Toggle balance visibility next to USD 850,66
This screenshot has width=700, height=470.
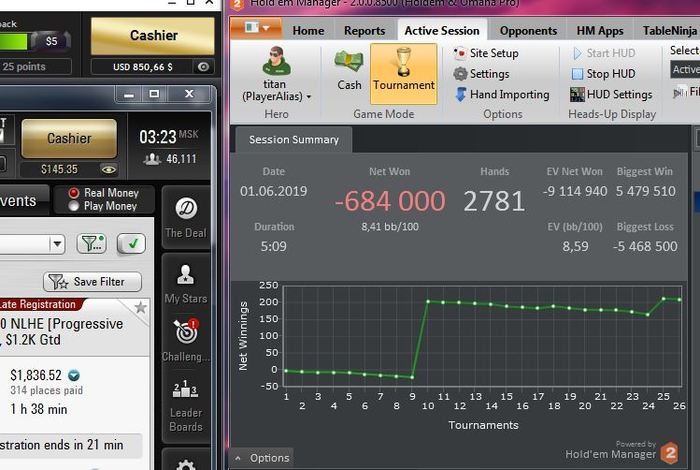pyautogui.click(x=203, y=67)
